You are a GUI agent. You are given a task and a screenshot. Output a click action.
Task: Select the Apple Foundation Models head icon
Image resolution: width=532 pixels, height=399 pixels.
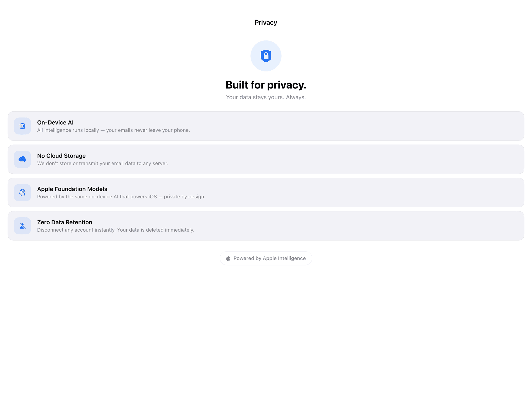click(x=22, y=192)
